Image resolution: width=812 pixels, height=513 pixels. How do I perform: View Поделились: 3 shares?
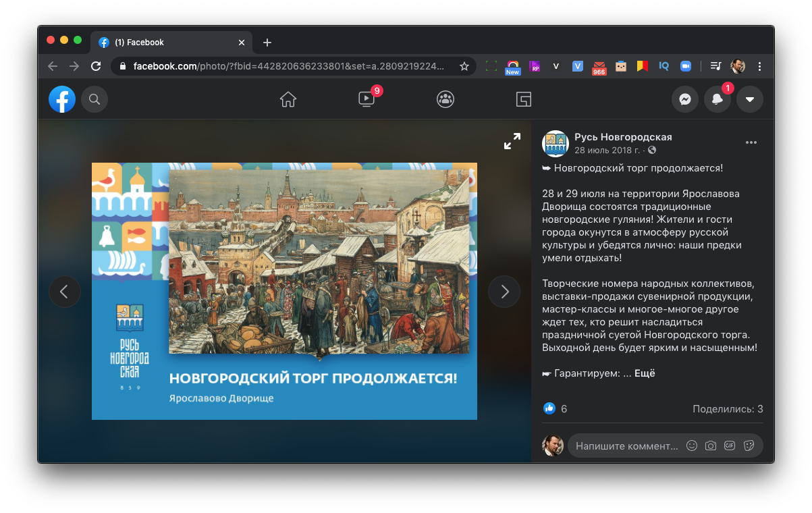728,409
